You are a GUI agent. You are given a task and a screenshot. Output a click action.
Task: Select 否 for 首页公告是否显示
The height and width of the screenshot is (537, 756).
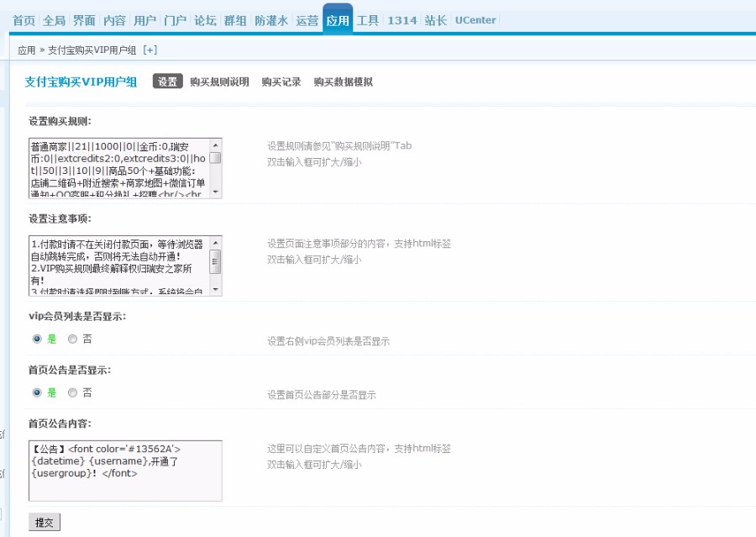72,392
